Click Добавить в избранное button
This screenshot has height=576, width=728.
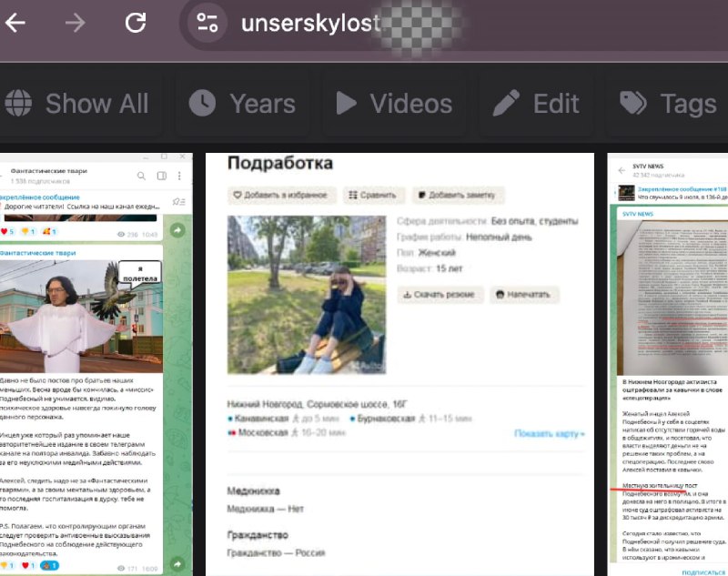[x=281, y=195]
